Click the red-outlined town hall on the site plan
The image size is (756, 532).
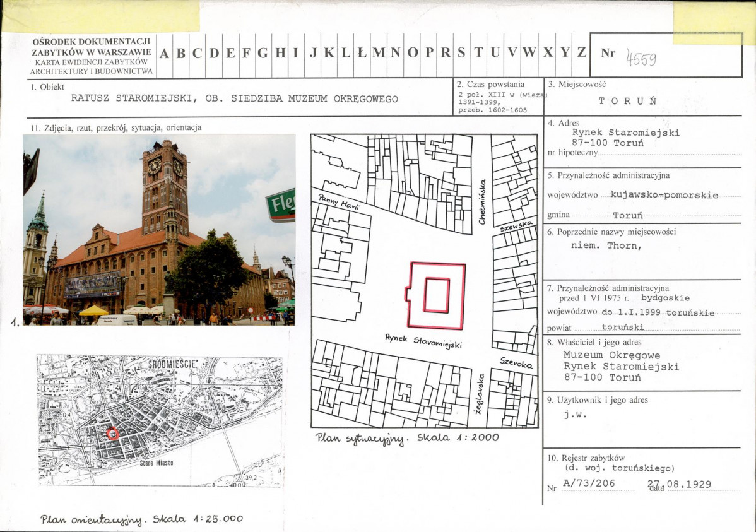pos(437,295)
